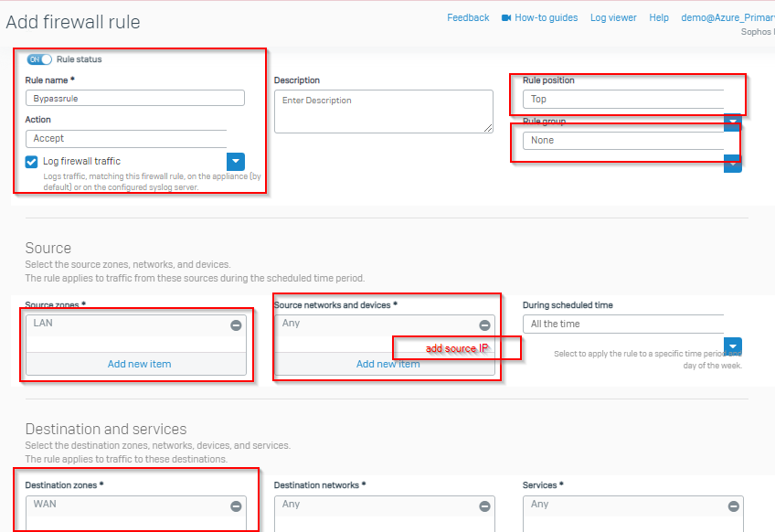Add new item to Source networks

coord(388,364)
